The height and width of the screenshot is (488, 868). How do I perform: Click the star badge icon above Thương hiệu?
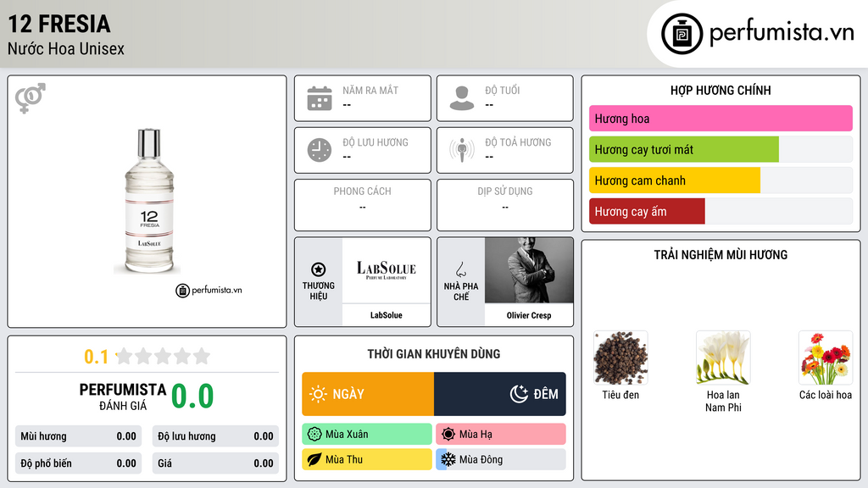[x=319, y=269]
